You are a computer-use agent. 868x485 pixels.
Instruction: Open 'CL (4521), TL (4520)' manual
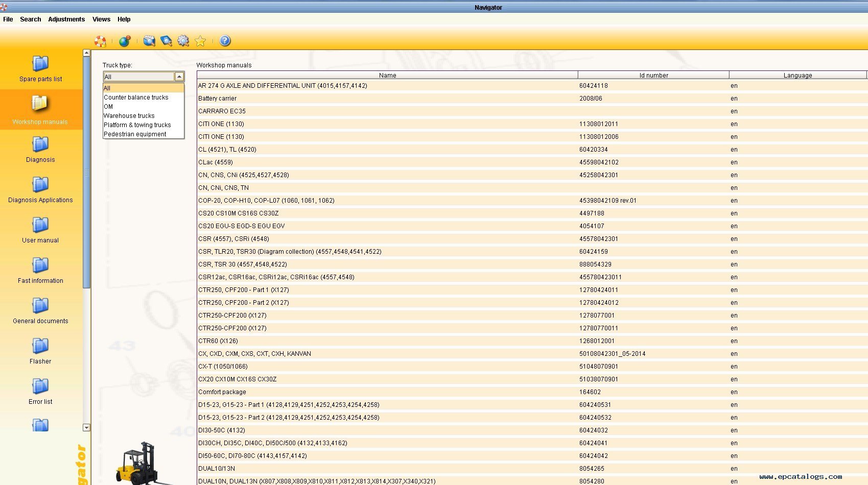(x=532, y=150)
